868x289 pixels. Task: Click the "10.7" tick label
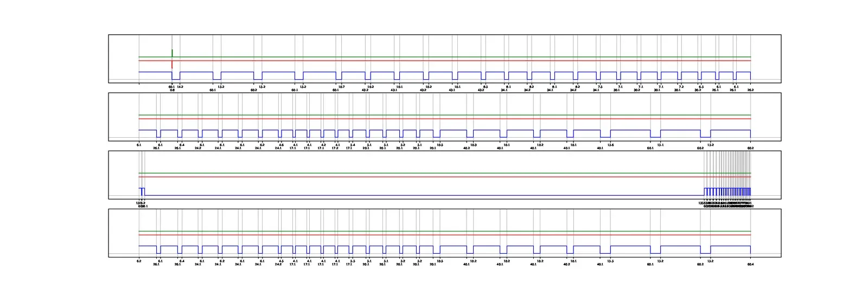[x=341, y=87]
